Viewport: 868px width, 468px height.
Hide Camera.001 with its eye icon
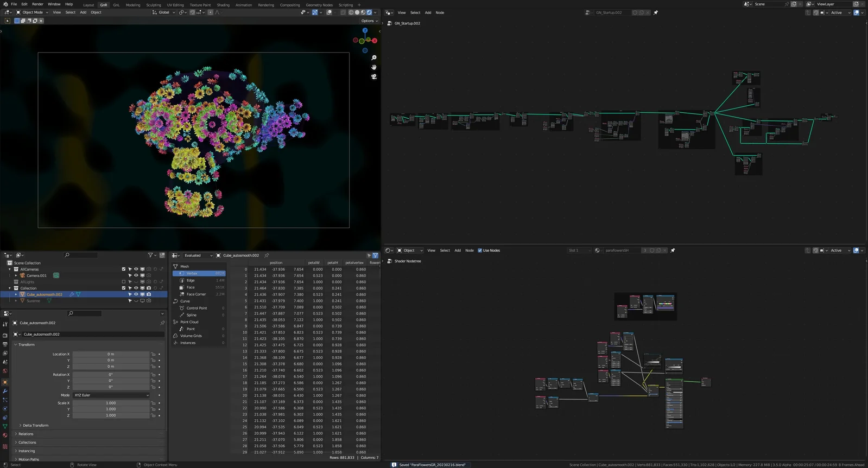point(136,275)
